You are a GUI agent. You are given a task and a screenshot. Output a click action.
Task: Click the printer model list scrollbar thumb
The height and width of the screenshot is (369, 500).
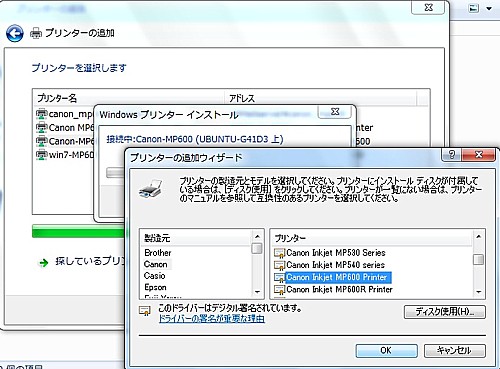(x=478, y=259)
